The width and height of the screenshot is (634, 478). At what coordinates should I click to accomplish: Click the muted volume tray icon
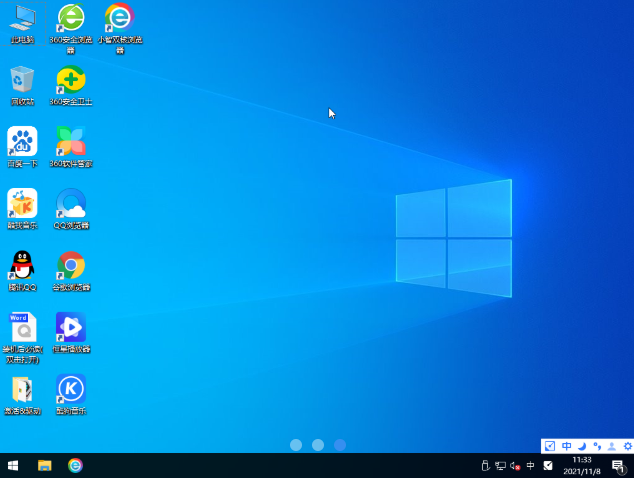pos(515,466)
